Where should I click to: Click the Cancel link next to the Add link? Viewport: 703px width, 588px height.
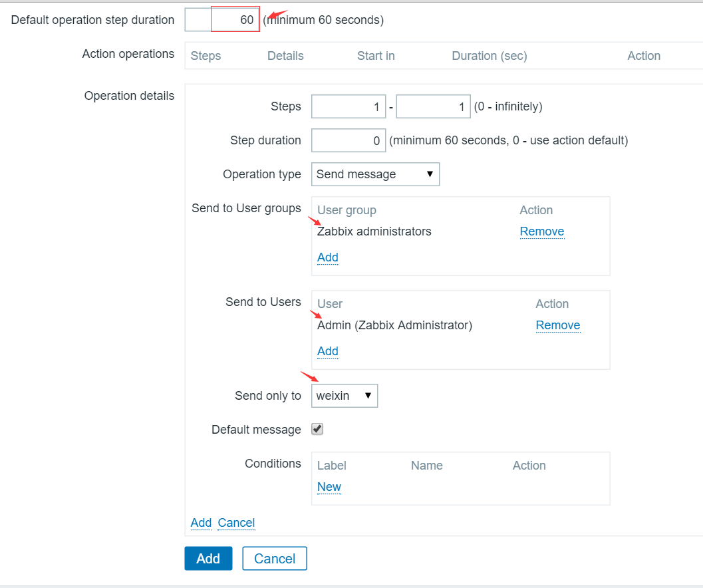(x=236, y=523)
